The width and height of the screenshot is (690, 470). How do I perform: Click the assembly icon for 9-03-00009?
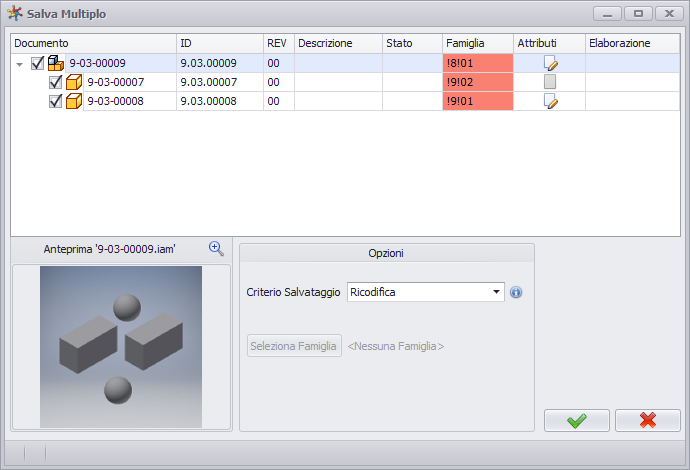pyautogui.click(x=55, y=63)
